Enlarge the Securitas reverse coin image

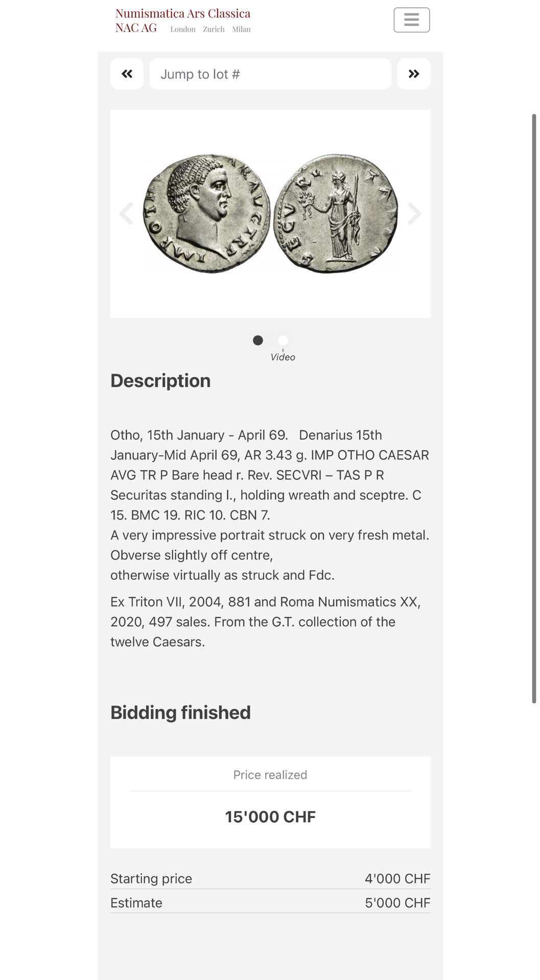coord(335,213)
